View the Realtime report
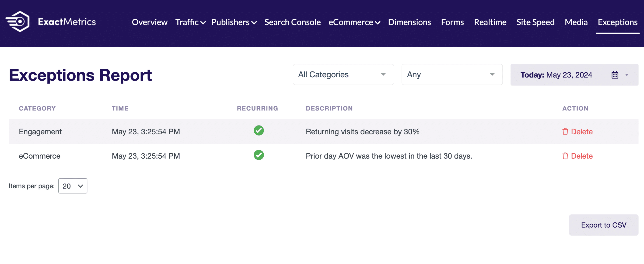The width and height of the screenshot is (644, 264). point(490,22)
